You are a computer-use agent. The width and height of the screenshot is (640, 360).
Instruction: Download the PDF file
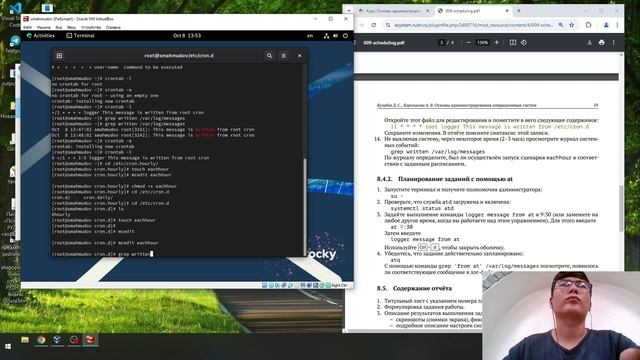coord(589,42)
